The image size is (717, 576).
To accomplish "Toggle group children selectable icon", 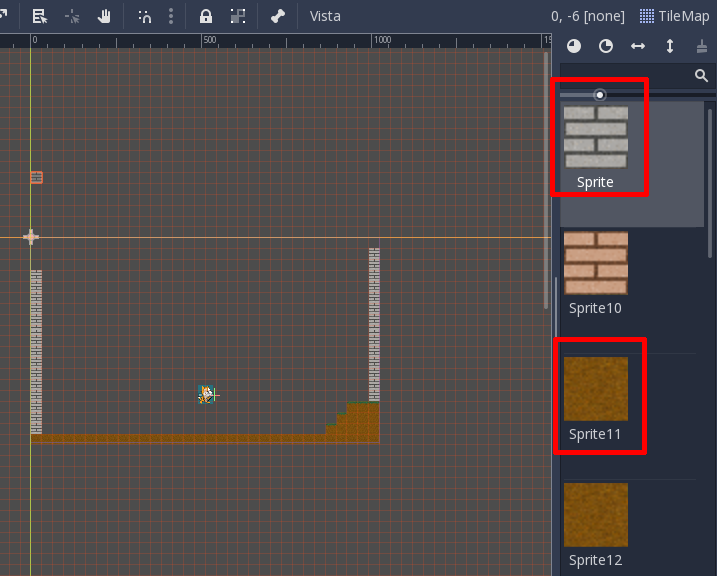I will (238, 16).
